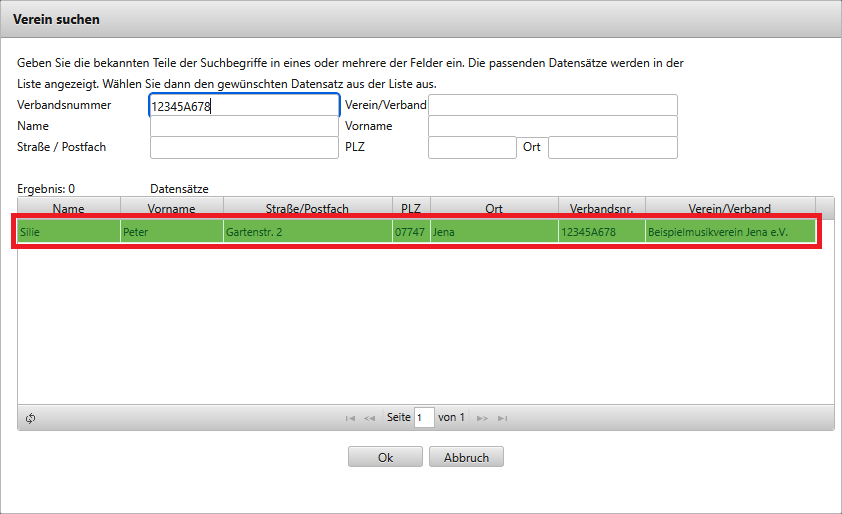Viewport: 842px width, 514px height.
Task: Click the PLZ search field
Action: (471, 147)
